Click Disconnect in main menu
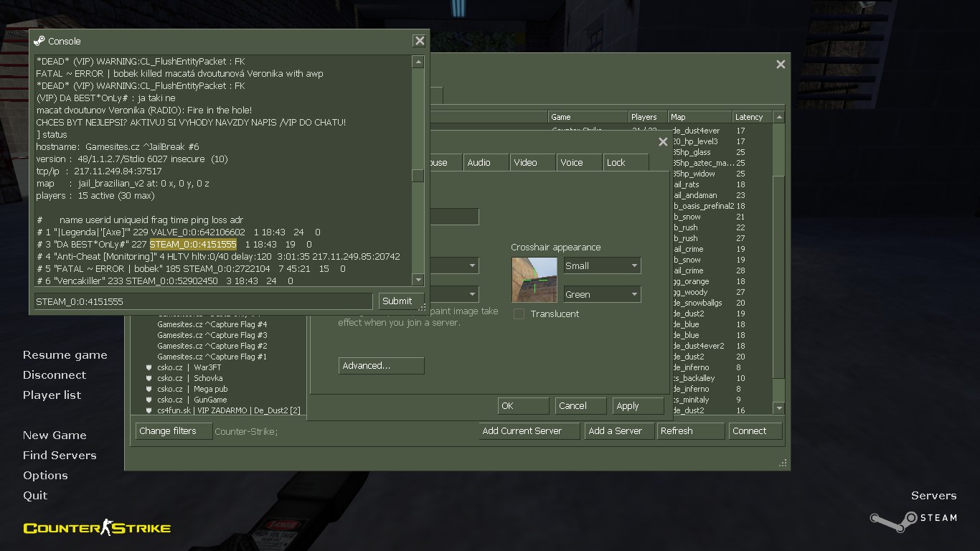The height and width of the screenshot is (551, 980). click(55, 375)
